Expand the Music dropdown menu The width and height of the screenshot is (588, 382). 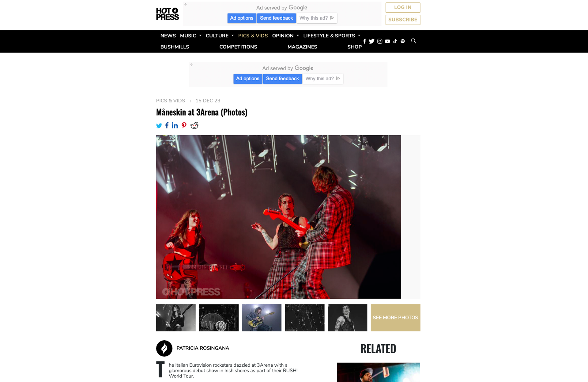pos(190,36)
